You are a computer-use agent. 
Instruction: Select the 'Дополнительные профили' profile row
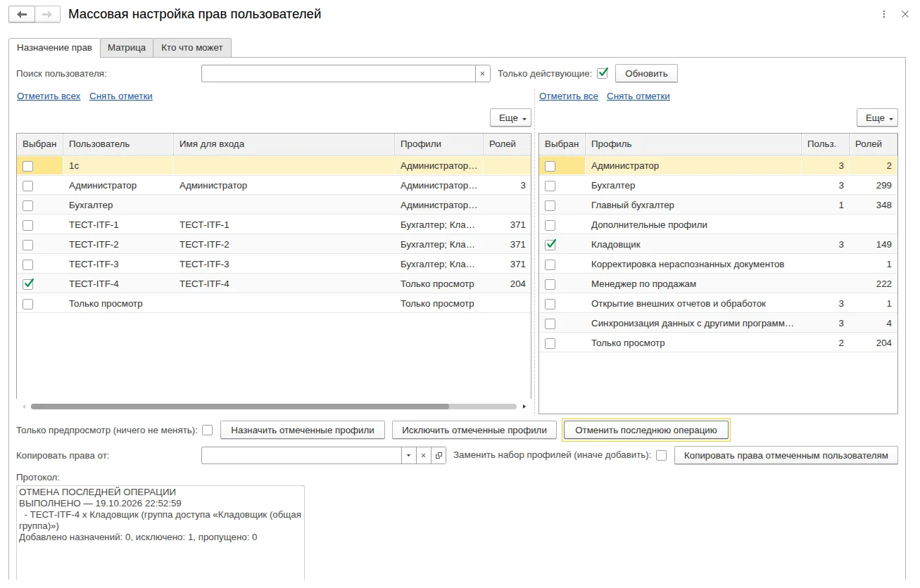[719, 225]
